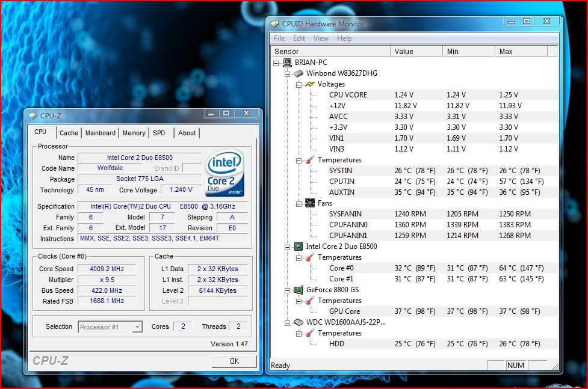Click thermometer icon beside Winbond Temperatures
Screen dimensions: 588x389
(310, 160)
